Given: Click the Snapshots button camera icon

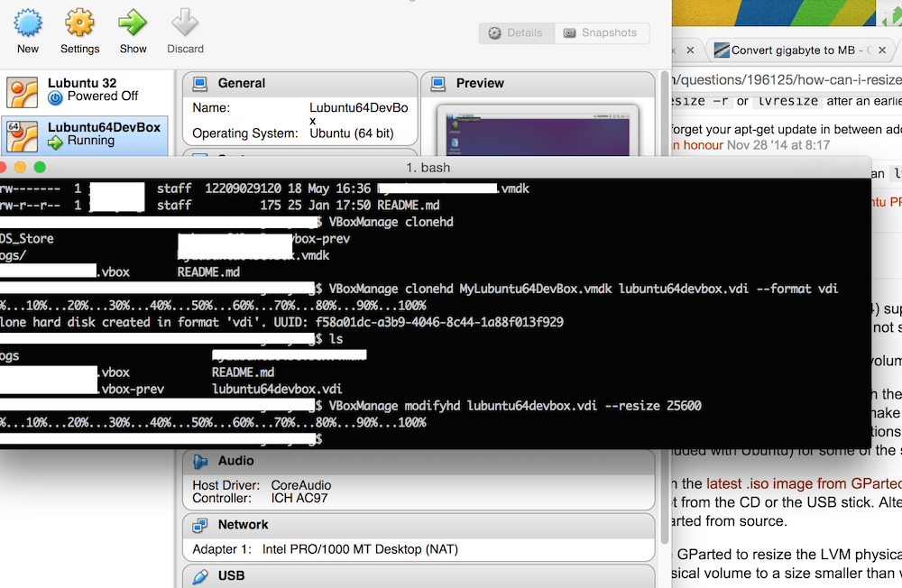Looking at the screenshot, I should (x=569, y=33).
